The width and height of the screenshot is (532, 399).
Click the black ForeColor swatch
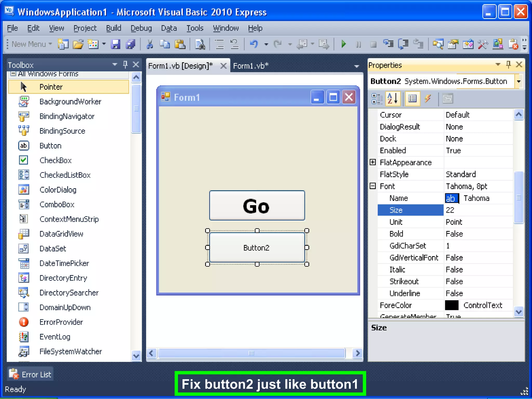coord(451,305)
